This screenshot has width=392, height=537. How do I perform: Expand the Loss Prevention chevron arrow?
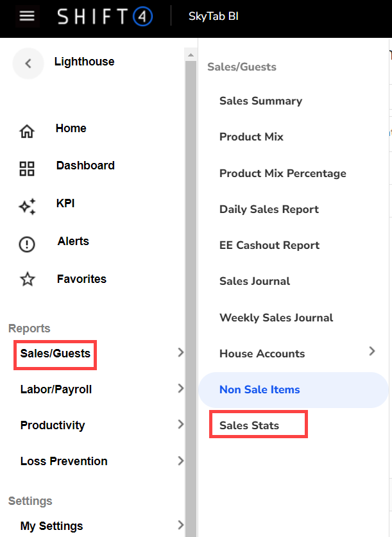[x=180, y=460]
